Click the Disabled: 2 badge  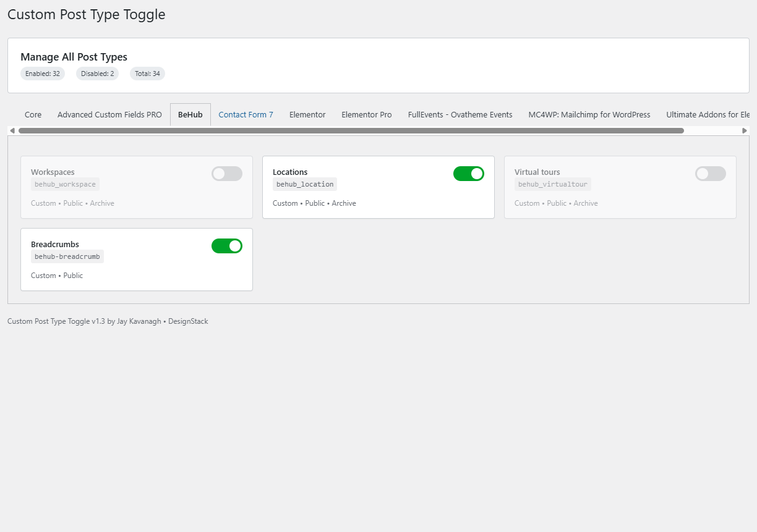click(x=98, y=74)
